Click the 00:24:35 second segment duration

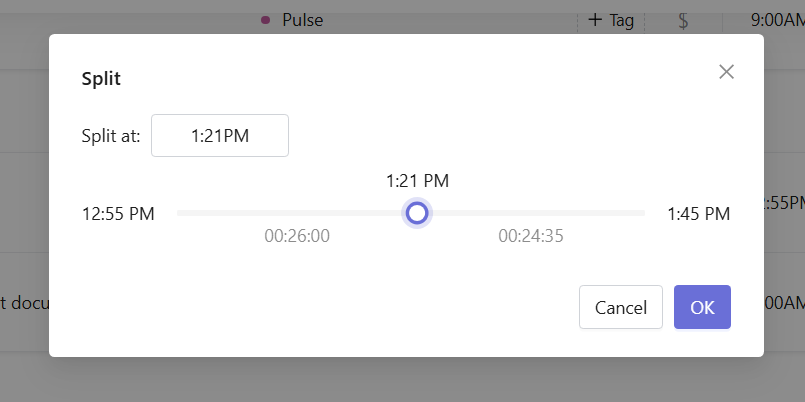click(531, 236)
